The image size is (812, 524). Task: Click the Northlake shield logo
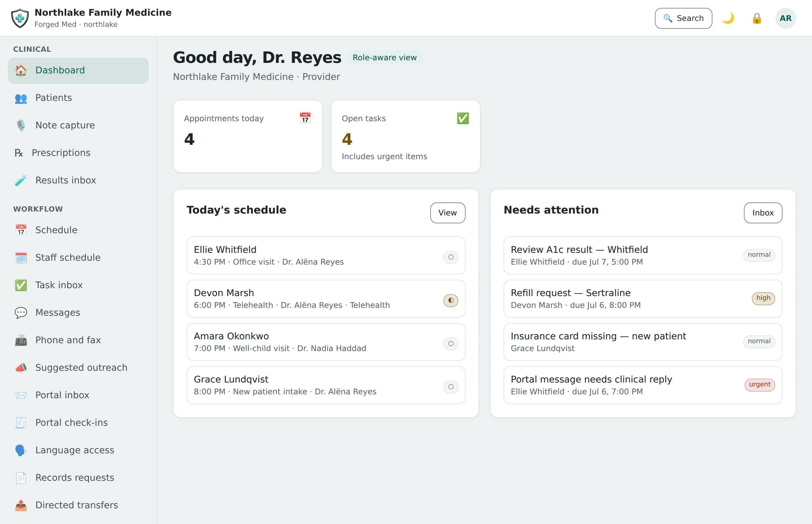point(20,18)
